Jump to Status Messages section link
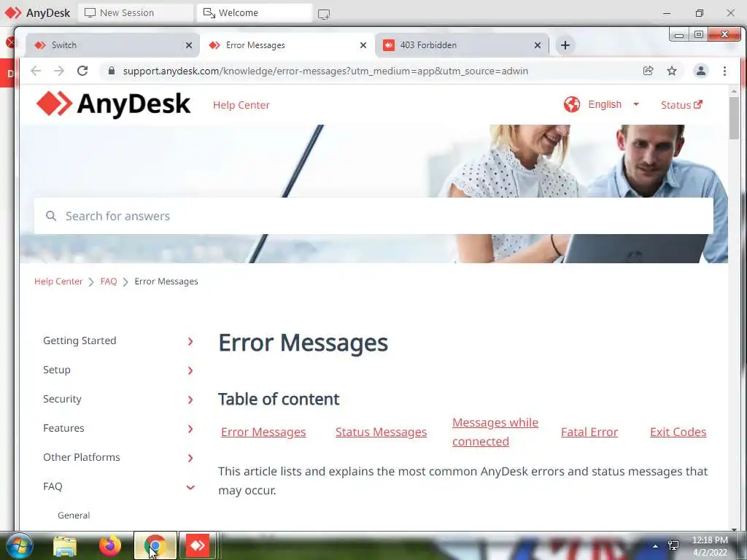The width and height of the screenshot is (747, 560). [381, 432]
